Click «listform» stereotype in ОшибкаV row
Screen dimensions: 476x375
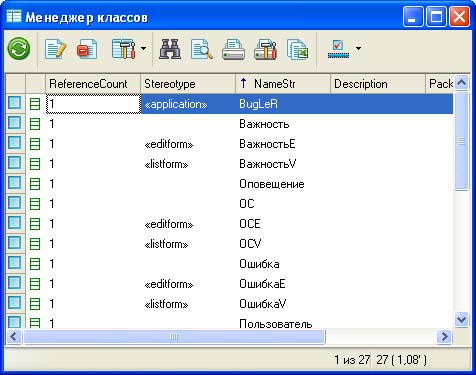166,304
